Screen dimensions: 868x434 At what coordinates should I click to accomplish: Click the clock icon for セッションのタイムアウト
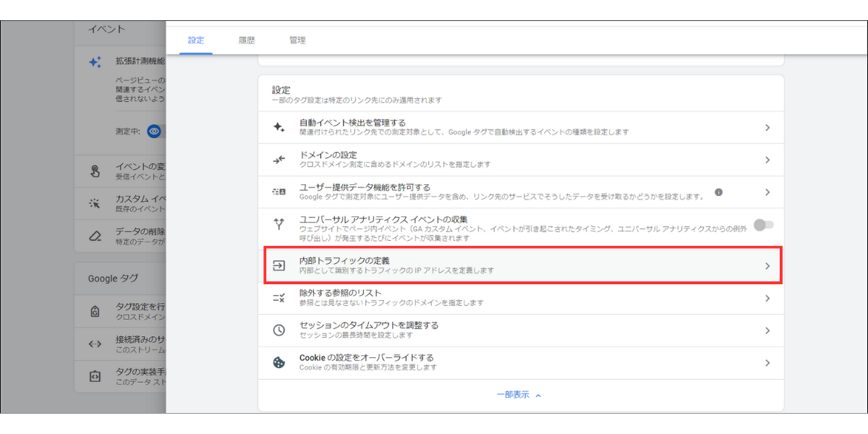coord(278,331)
